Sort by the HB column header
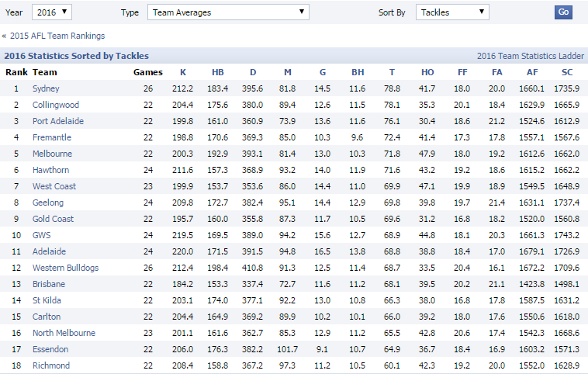The width and height of the screenshot is (588, 374). [x=217, y=72]
